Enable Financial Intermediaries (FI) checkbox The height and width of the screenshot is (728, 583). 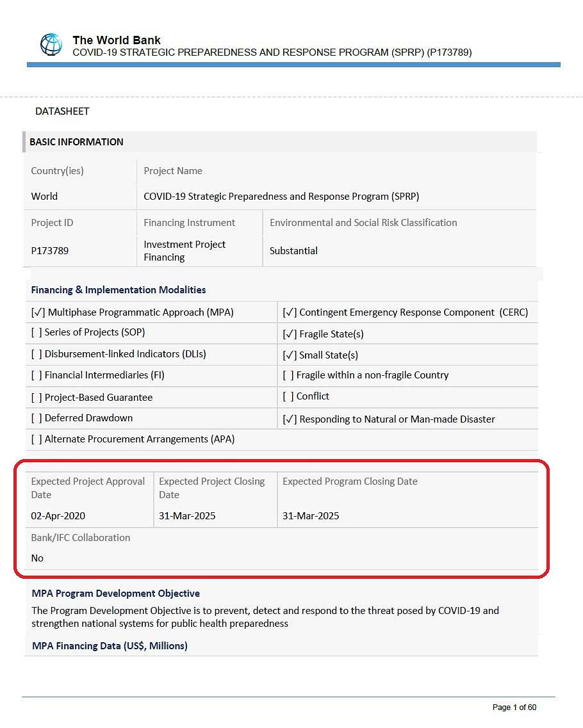click(x=37, y=375)
